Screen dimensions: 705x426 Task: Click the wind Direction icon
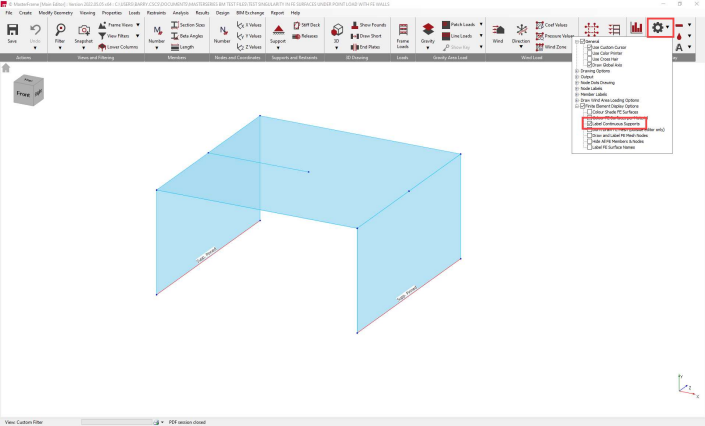point(522,30)
